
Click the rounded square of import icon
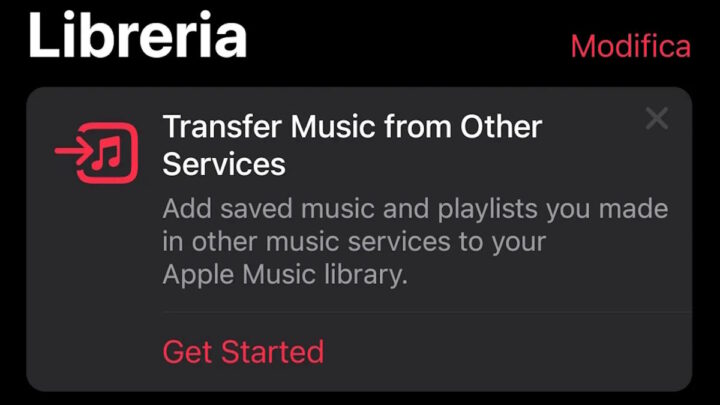[x=109, y=152]
